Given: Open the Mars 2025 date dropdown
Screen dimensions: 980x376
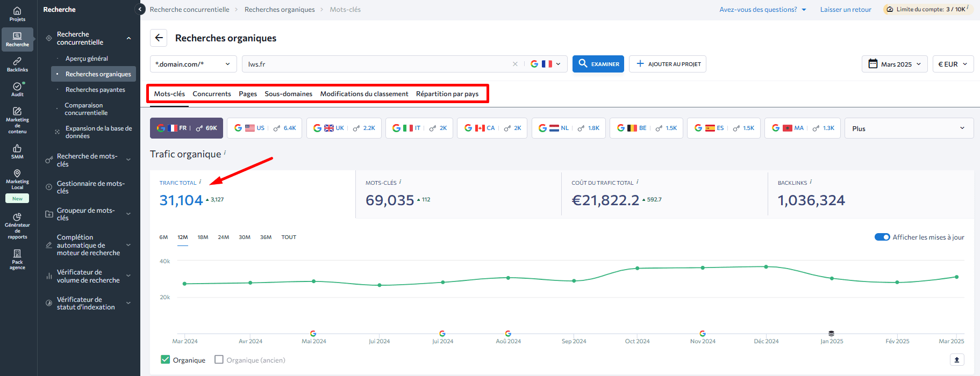Looking at the screenshot, I should [x=895, y=64].
